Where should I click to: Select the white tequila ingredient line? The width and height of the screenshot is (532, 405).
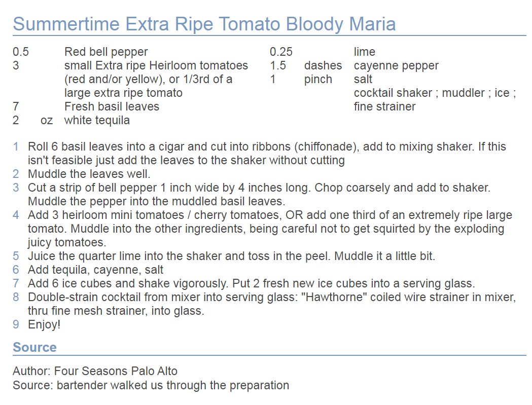click(97, 120)
